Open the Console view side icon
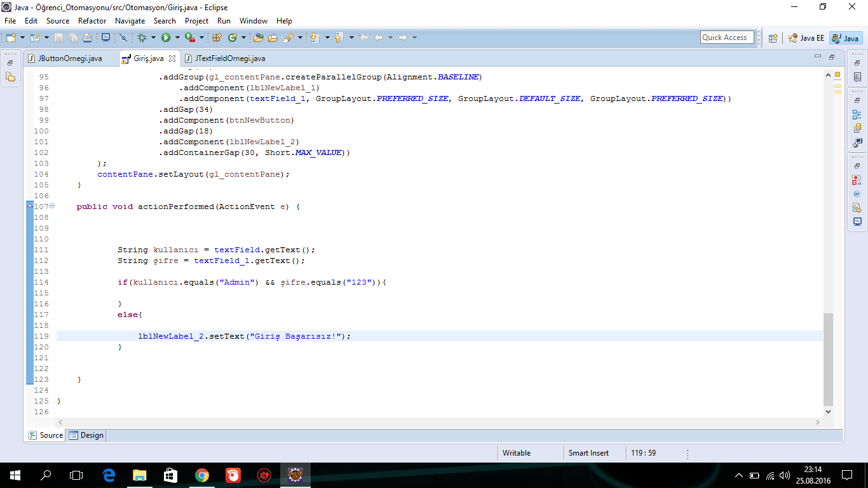868x488 pixels. point(857,222)
